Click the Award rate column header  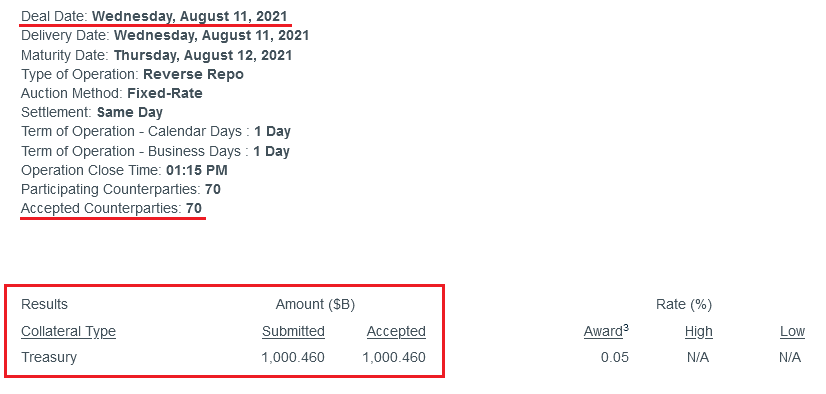(606, 331)
